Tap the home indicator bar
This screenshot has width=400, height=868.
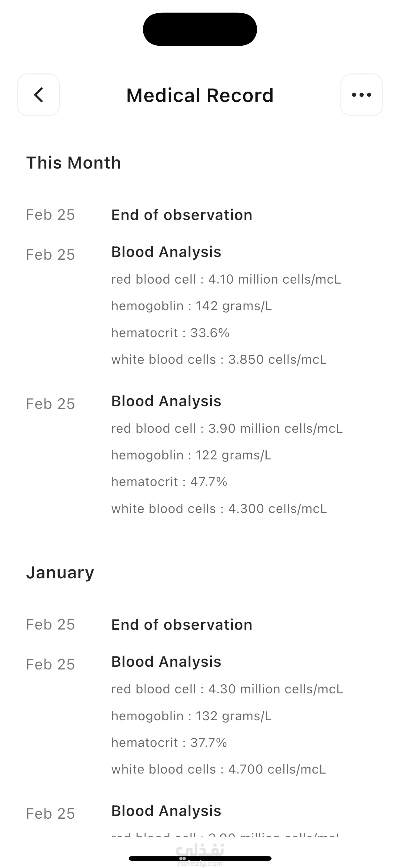(x=200, y=858)
